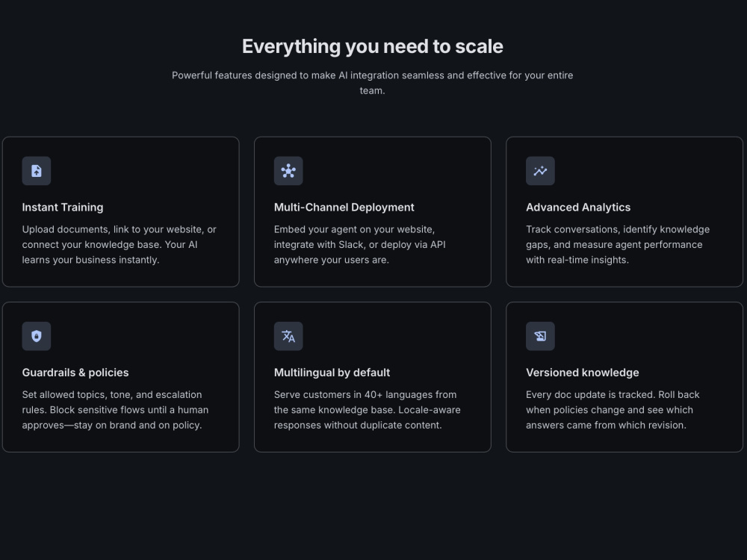Click the Guardrails shield lock icon

point(36,336)
